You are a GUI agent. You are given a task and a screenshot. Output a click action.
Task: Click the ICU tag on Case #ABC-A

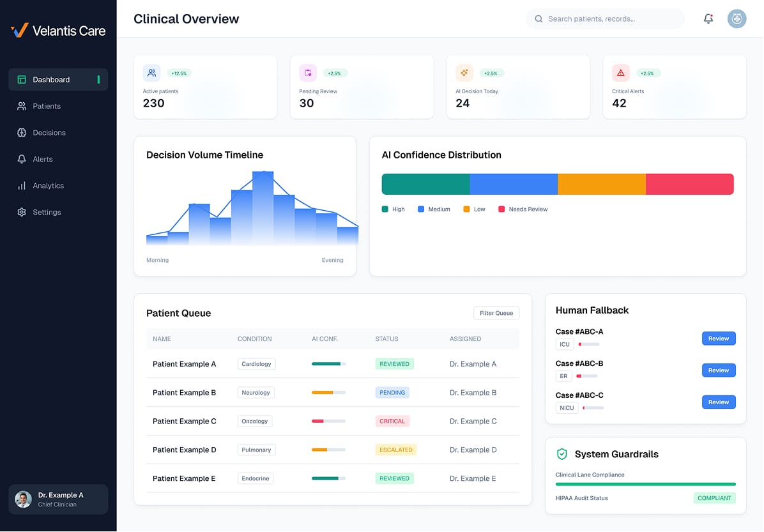(x=565, y=344)
